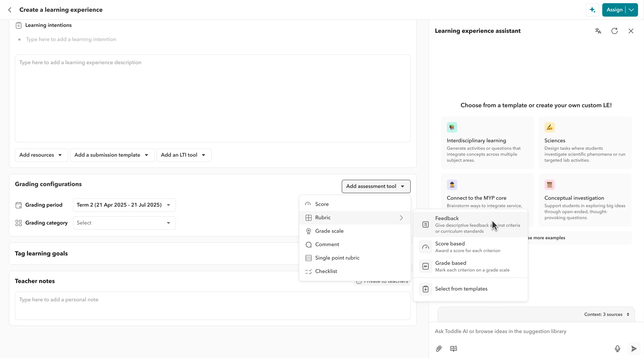644x358 pixels.
Task: Click the Grading period calendar icon
Action: pyautogui.click(x=18, y=205)
